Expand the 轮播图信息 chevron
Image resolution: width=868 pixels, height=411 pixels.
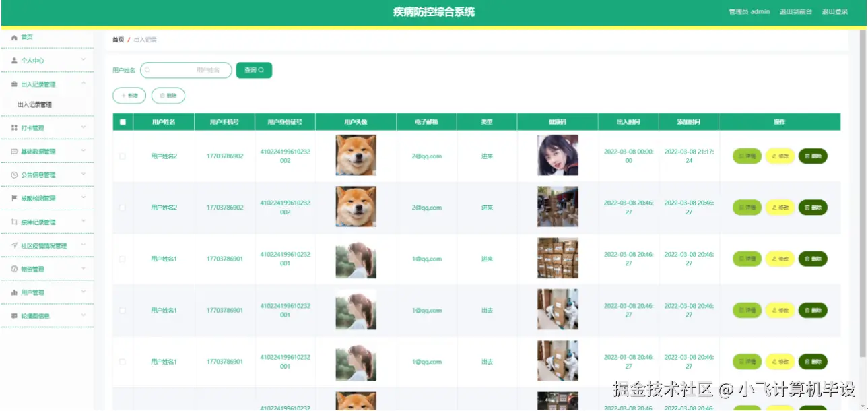coord(84,315)
